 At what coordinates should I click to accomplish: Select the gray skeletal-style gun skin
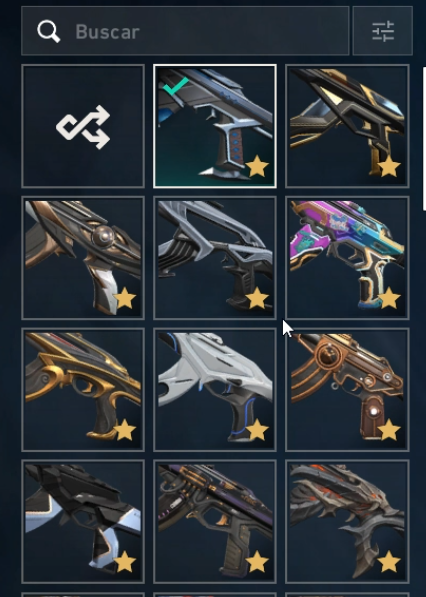(x=215, y=258)
